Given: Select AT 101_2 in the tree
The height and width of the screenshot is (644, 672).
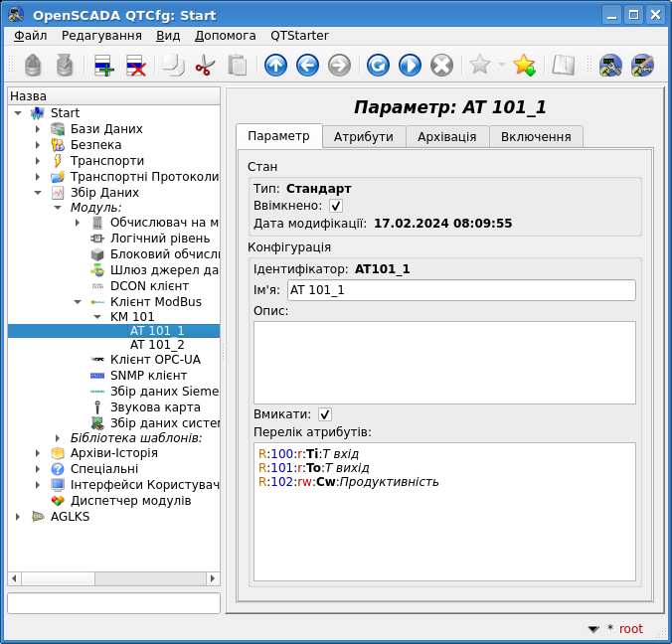Looking at the screenshot, I should pyautogui.click(x=157, y=345).
